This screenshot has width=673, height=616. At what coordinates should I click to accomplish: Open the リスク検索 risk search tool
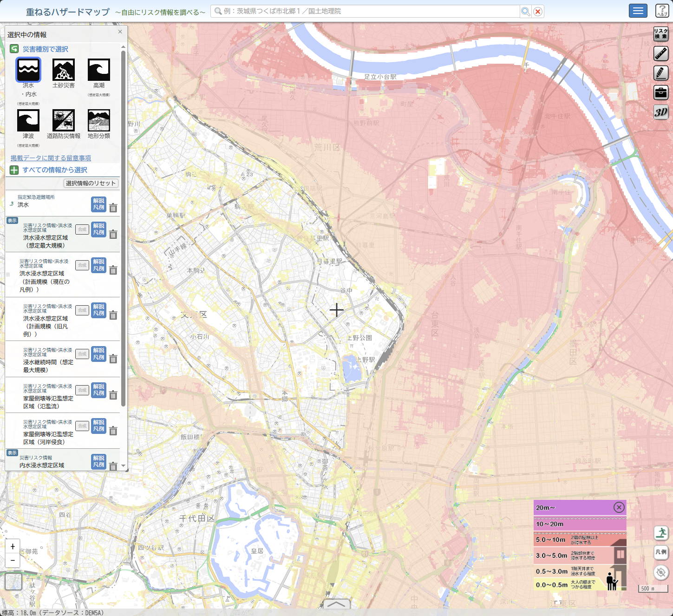pyautogui.click(x=661, y=34)
